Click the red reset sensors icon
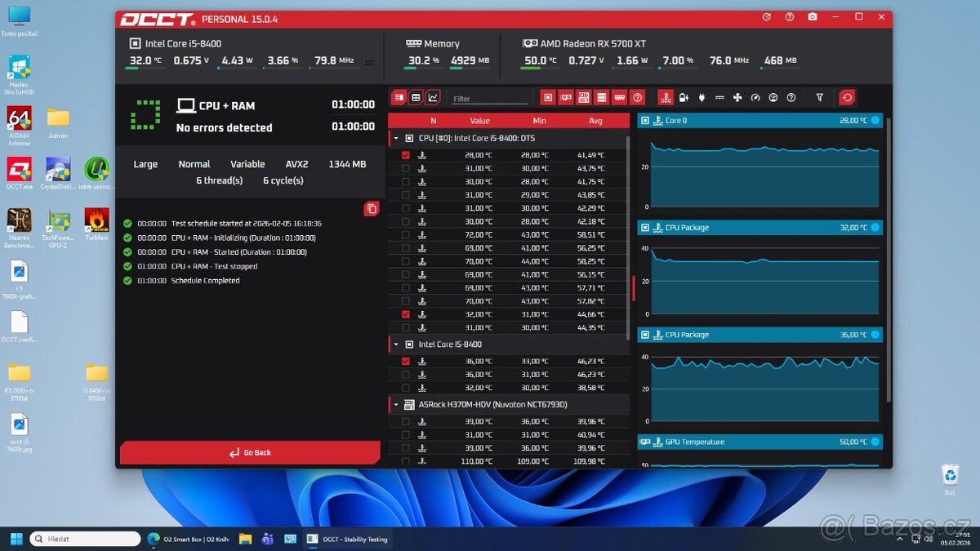The image size is (980, 551). point(847,96)
